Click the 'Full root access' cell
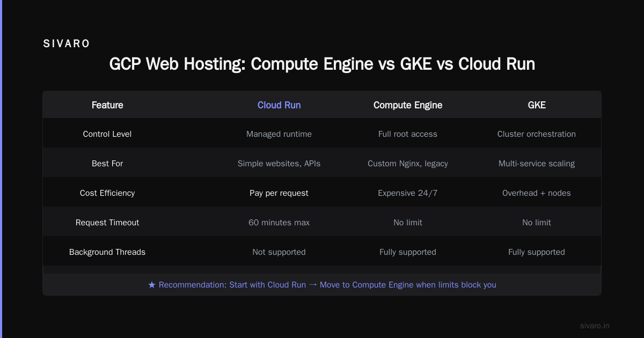 coord(408,134)
